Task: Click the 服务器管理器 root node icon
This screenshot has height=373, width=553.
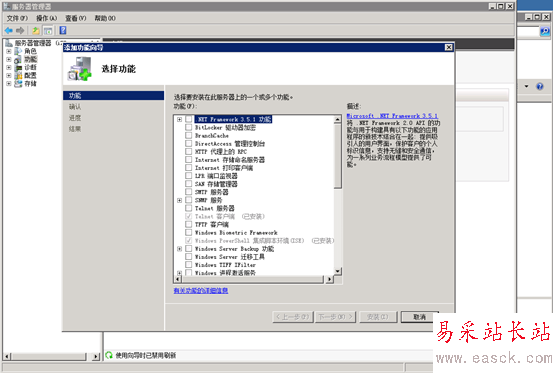Action: pyautogui.click(x=9, y=43)
